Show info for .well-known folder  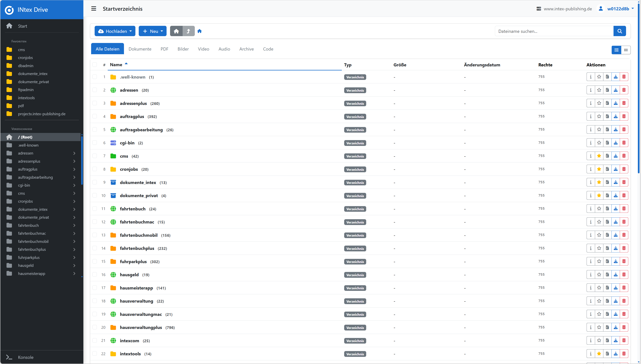click(590, 77)
